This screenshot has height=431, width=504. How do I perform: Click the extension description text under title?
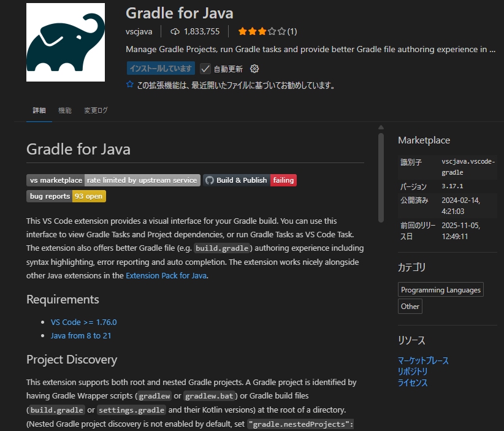[x=310, y=49]
